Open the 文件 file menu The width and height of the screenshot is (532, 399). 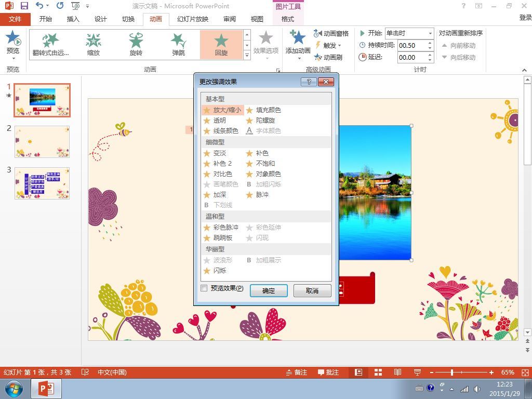(x=15, y=19)
